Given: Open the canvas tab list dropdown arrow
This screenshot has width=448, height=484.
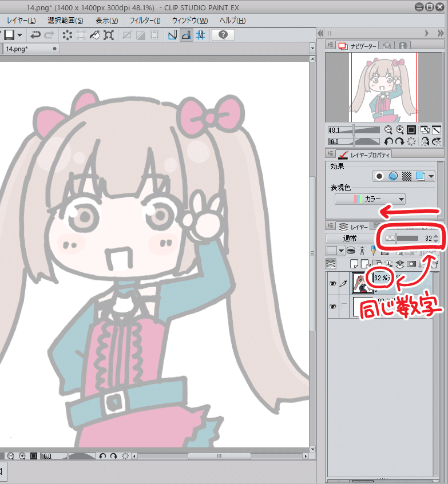Looking at the screenshot, I should point(312,49).
